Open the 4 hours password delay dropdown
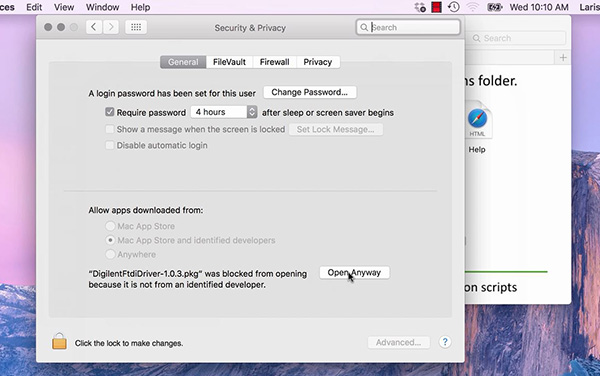This screenshot has width=600, height=376. click(224, 112)
